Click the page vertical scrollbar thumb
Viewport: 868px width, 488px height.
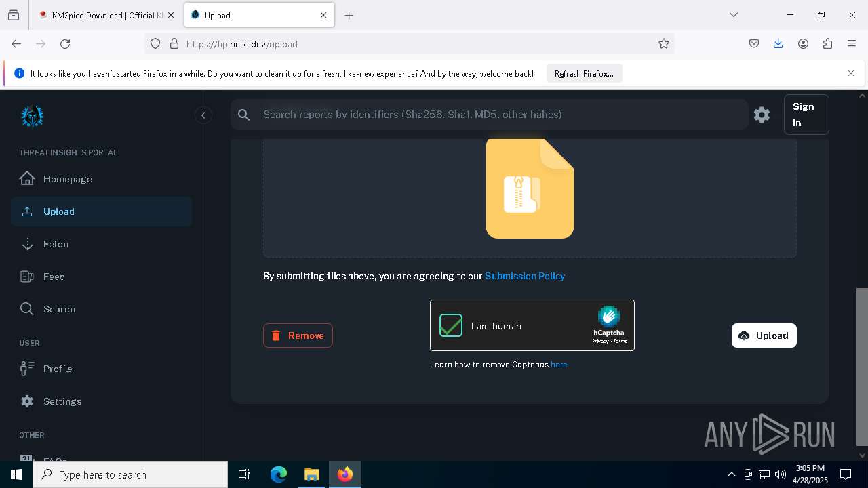862,367
